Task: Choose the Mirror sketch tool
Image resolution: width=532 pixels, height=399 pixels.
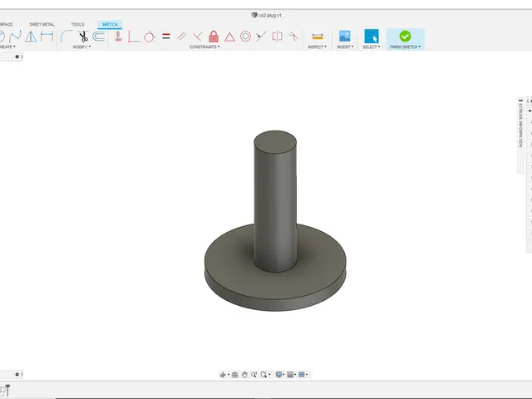Action: pos(31,37)
